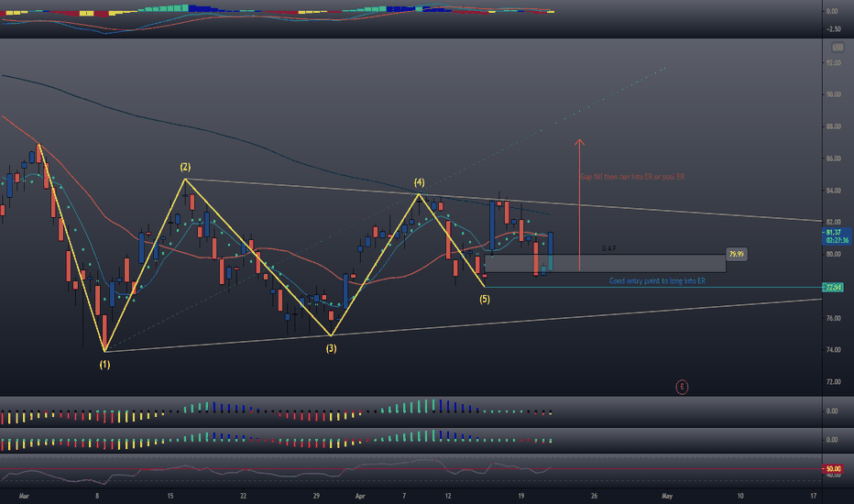This screenshot has height=504, width=854.
Task: Click the '10' date axis label
Action: pos(740,497)
